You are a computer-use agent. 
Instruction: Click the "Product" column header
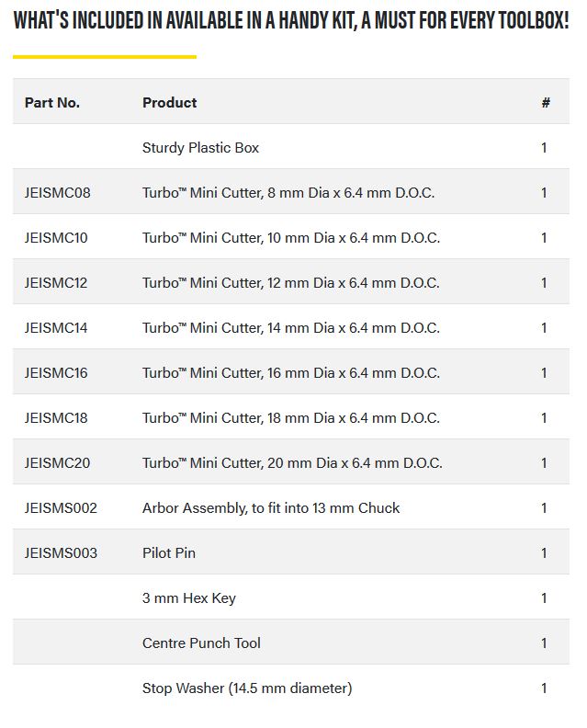170,103
